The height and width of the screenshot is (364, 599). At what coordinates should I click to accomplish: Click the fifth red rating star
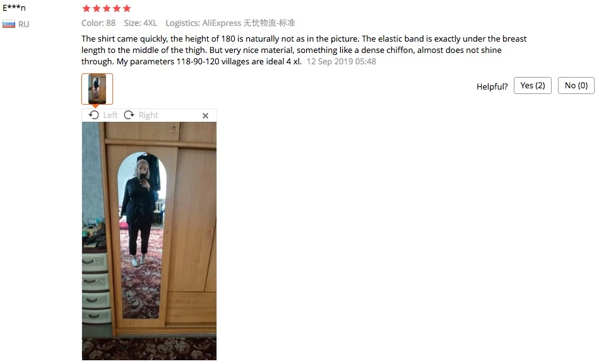[x=127, y=8]
